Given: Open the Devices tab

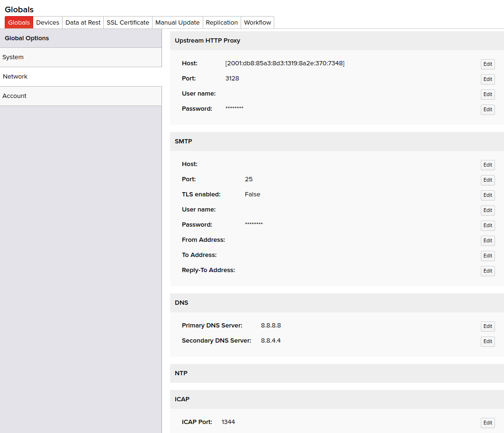Looking at the screenshot, I should click(48, 23).
